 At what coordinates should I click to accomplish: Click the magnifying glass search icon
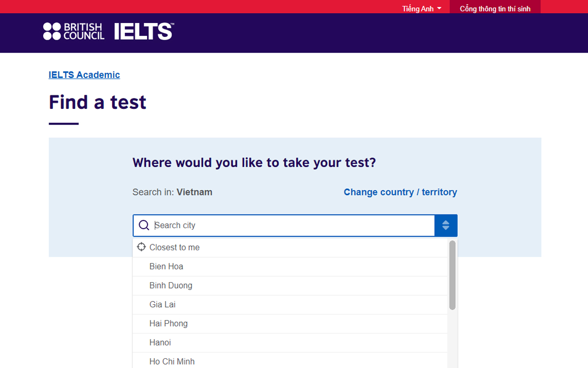(x=144, y=225)
